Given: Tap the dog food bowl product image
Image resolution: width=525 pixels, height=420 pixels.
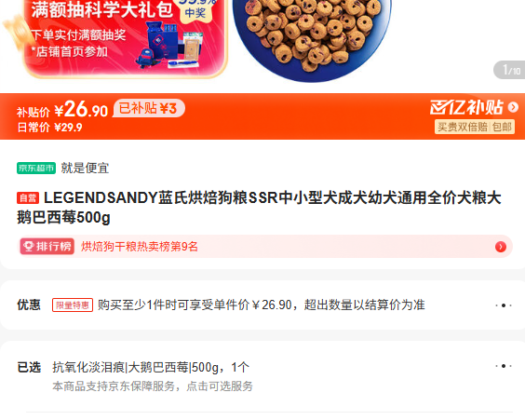Looking at the screenshot, I should coord(312,38).
